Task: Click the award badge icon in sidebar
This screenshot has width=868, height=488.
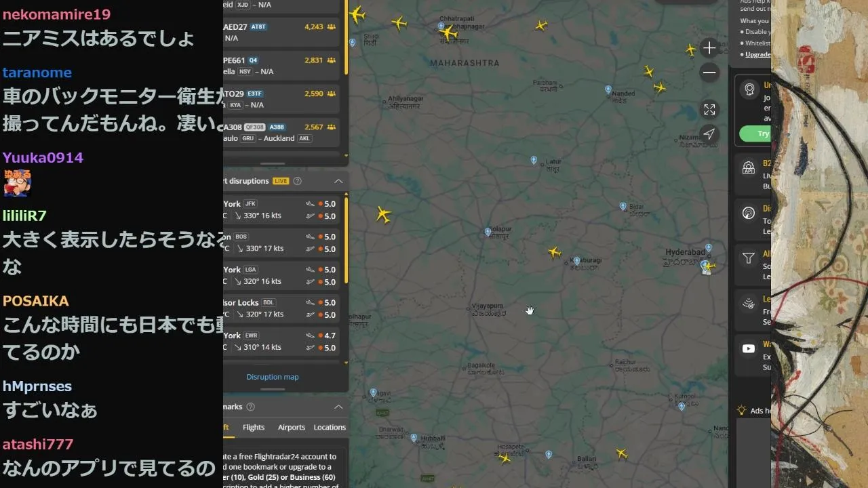Action: (749, 89)
